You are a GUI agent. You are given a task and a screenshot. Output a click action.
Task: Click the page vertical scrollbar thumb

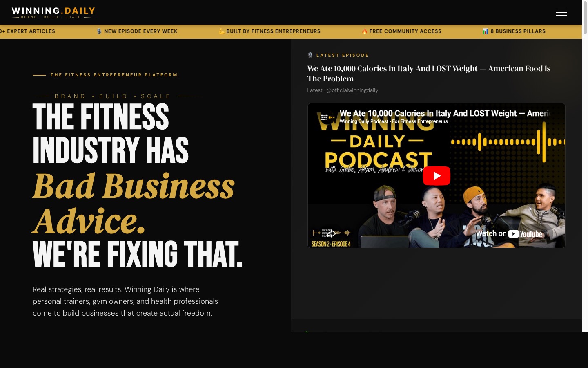click(x=585, y=18)
